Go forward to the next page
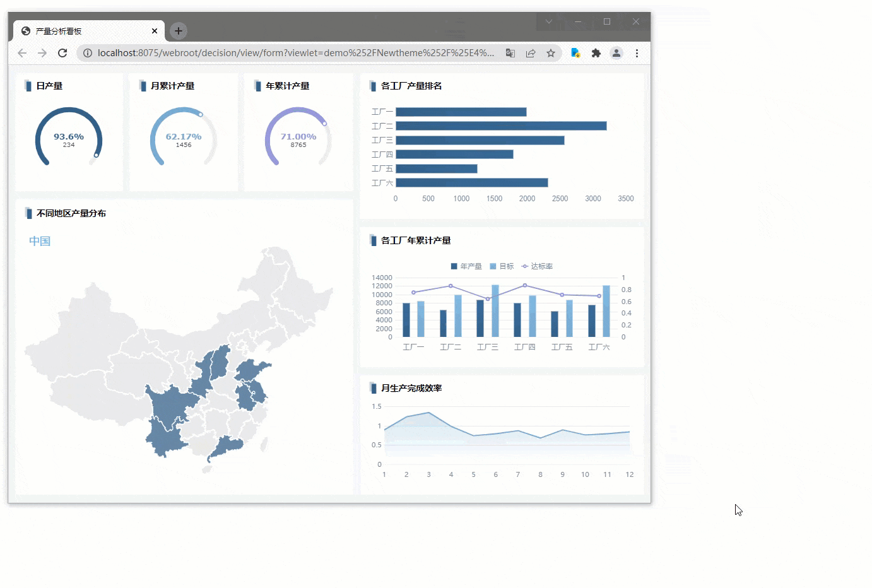Viewport: 872px width, 588px height. click(x=42, y=53)
